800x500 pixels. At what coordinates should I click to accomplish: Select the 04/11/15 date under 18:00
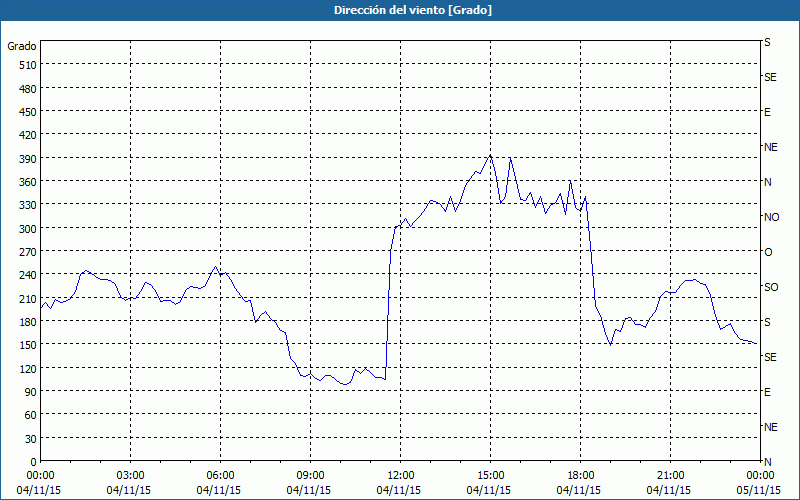click(x=579, y=490)
